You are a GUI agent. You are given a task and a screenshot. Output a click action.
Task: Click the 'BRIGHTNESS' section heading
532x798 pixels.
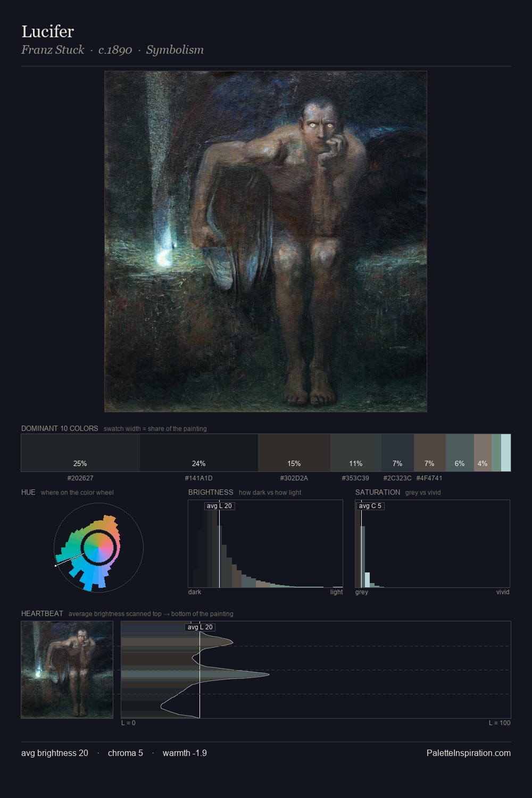coord(211,492)
